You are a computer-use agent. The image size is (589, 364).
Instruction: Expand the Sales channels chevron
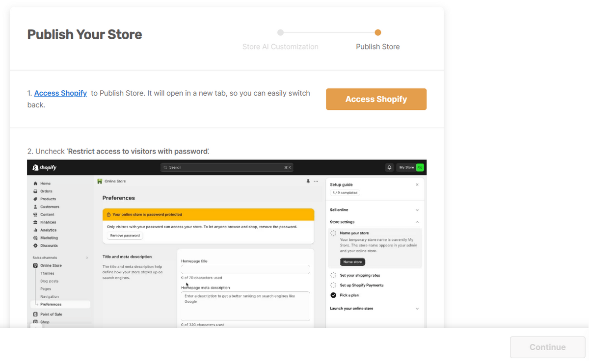pyautogui.click(x=87, y=258)
